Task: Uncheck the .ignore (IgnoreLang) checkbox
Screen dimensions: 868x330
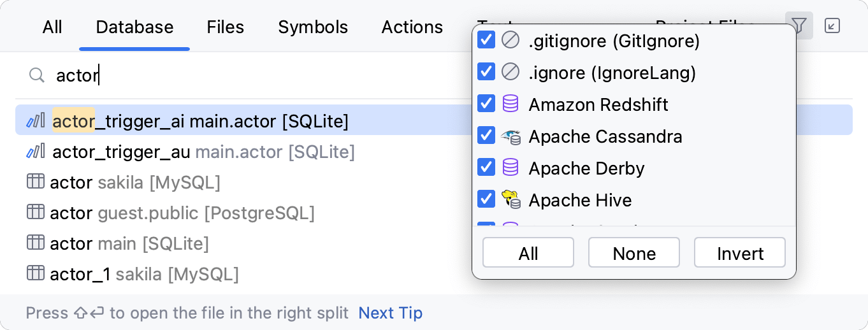Action: [x=486, y=72]
